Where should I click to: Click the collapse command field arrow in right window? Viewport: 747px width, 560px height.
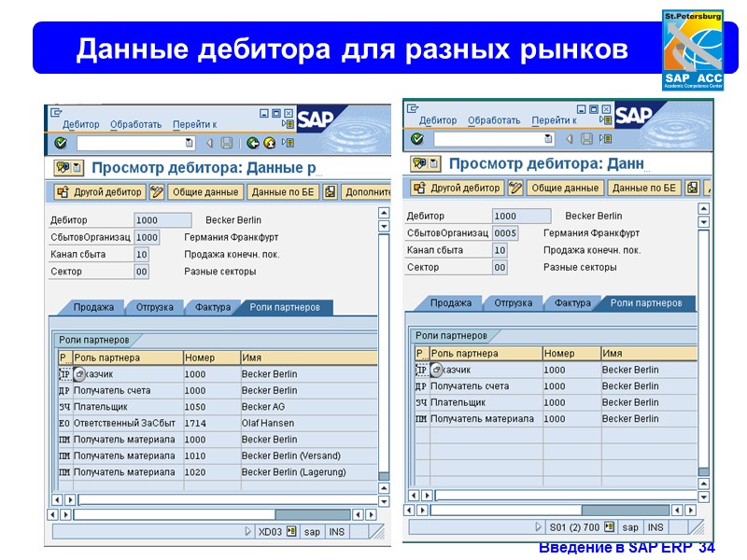pyautogui.click(x=569, y=138)
